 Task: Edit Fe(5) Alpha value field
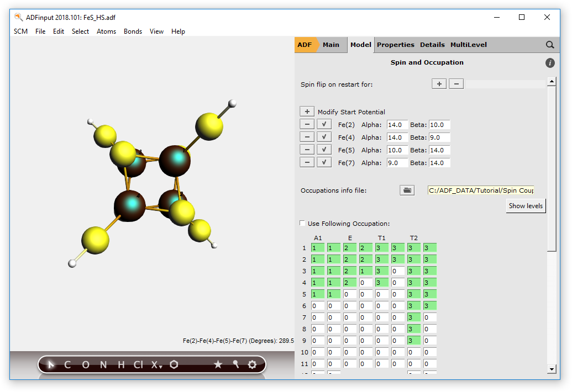coord(397,150)
